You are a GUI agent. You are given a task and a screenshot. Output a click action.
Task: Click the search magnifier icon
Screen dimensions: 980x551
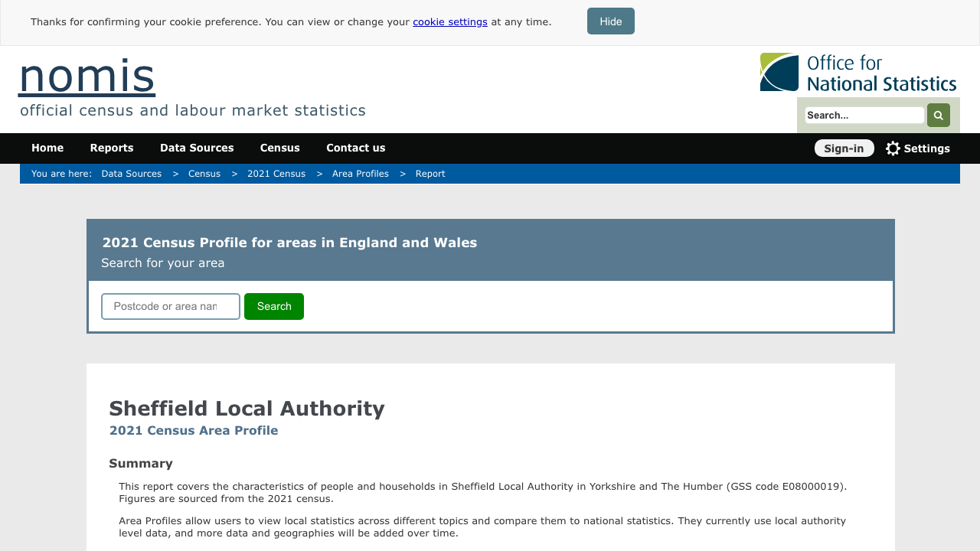(938, 115)
